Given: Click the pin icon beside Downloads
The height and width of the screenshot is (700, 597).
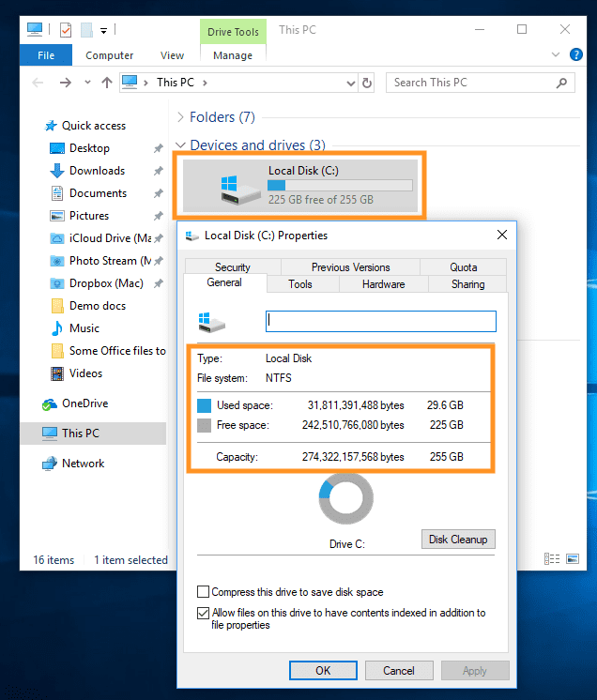Looking at the screenshot, I should click(158, 171).
